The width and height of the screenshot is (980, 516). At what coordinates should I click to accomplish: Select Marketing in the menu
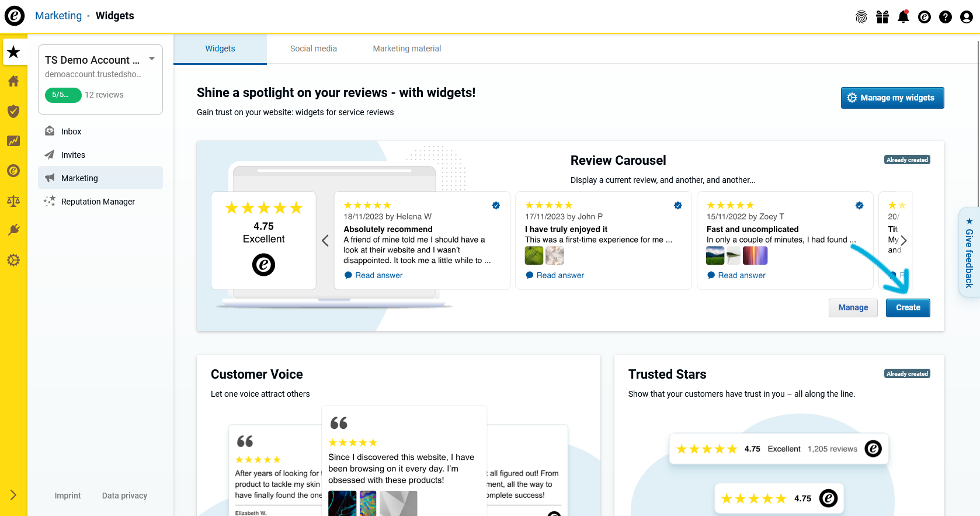100,178
